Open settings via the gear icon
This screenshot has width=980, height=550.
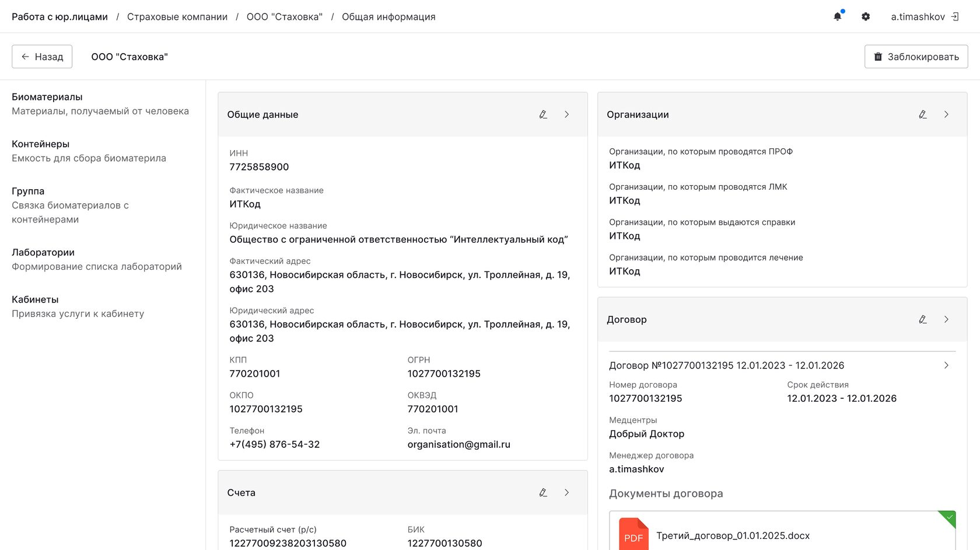tap(866, 17)
